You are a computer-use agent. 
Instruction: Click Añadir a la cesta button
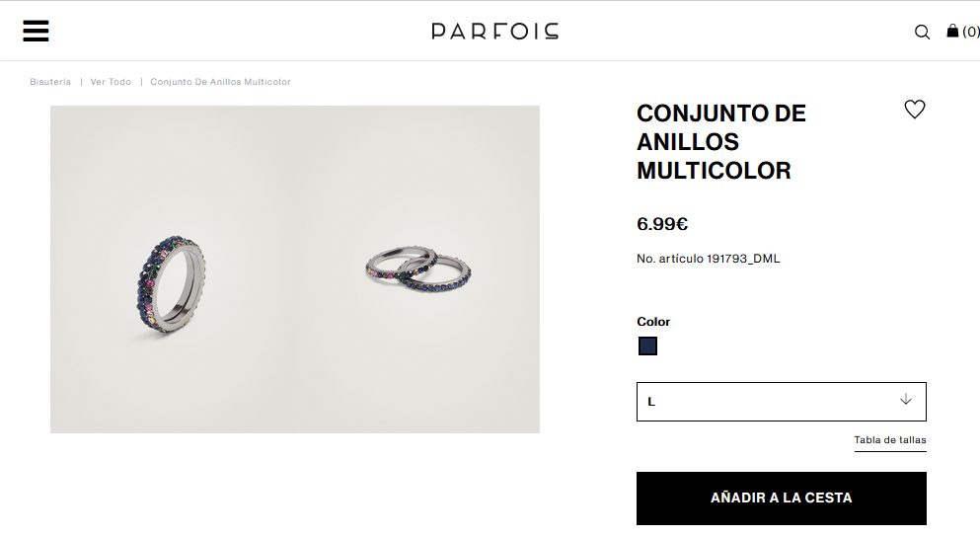click(782, 498)
